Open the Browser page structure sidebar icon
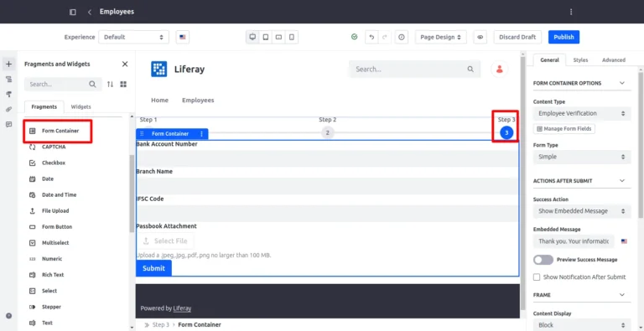 (8, 80)
